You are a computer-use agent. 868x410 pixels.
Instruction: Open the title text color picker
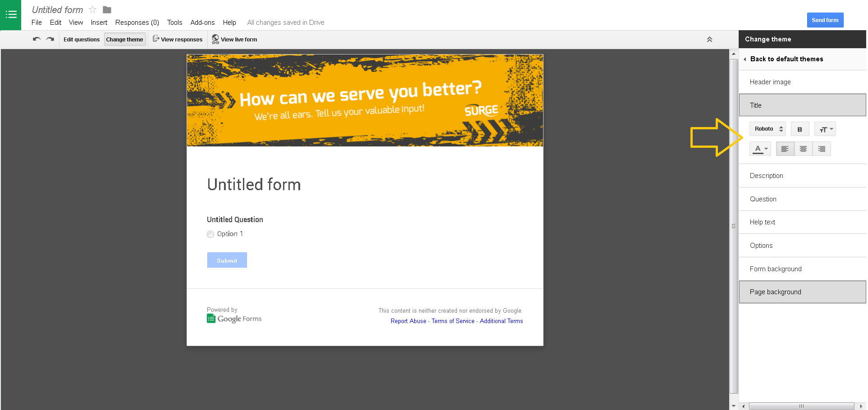760,149
